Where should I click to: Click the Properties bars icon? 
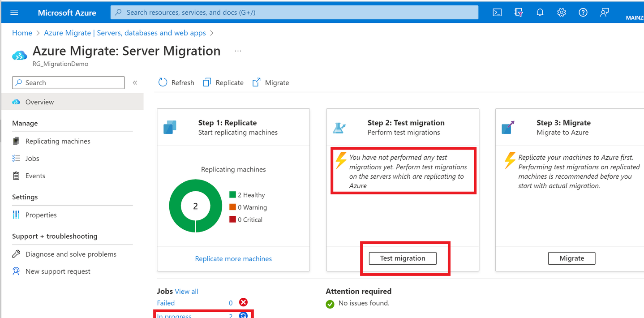16,215
